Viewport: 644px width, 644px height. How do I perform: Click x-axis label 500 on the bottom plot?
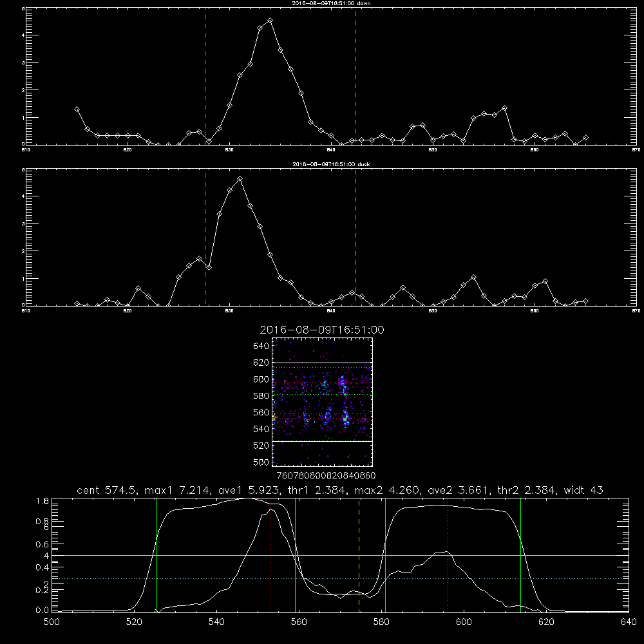(52, 622)
